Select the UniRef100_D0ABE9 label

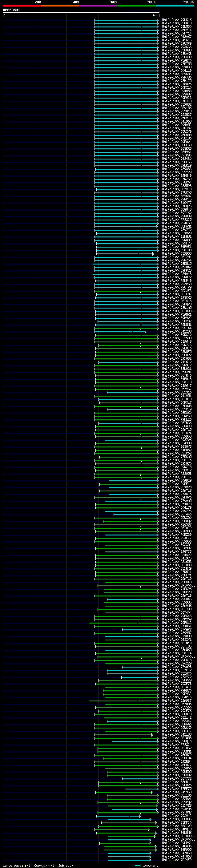point(177,481)
